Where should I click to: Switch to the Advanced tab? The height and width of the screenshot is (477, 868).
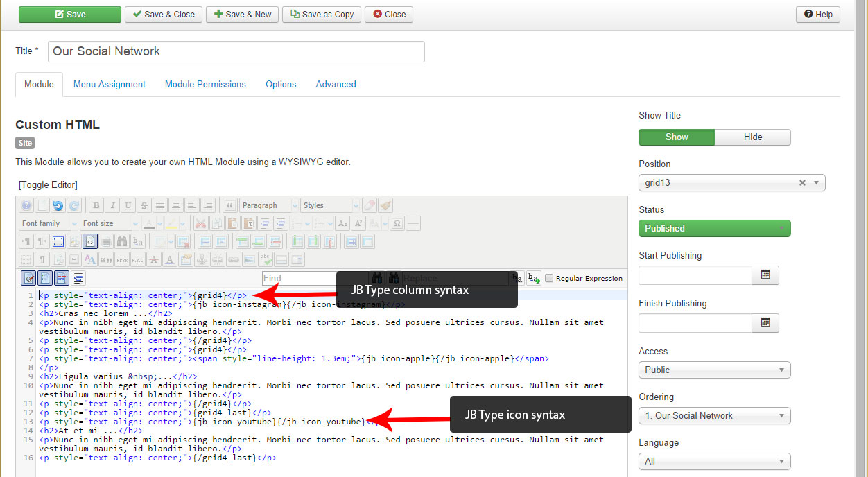point(336,84)
